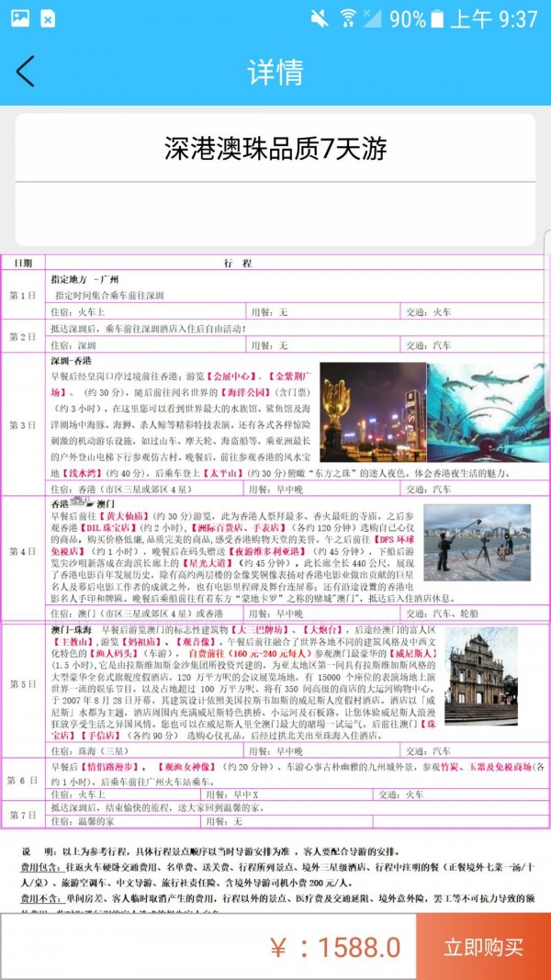551x980 pixels.
Task: Tap the 详情 page title
Action: click(275, 72)
